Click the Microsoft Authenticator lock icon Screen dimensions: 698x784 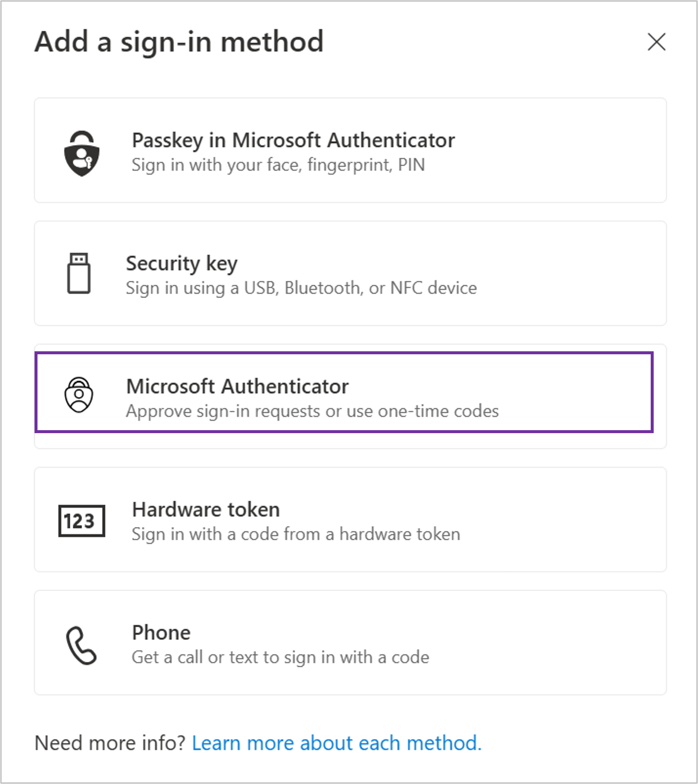tap(79, 395)
